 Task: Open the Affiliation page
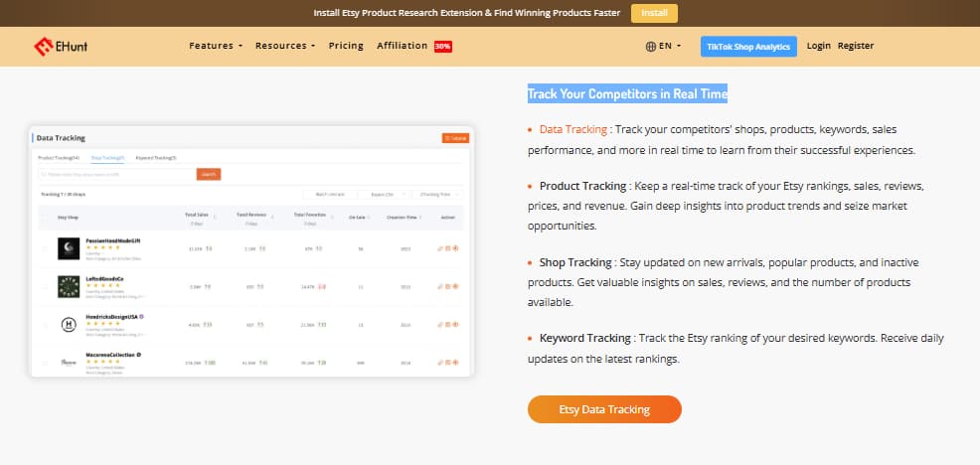(x=402, y=46)
